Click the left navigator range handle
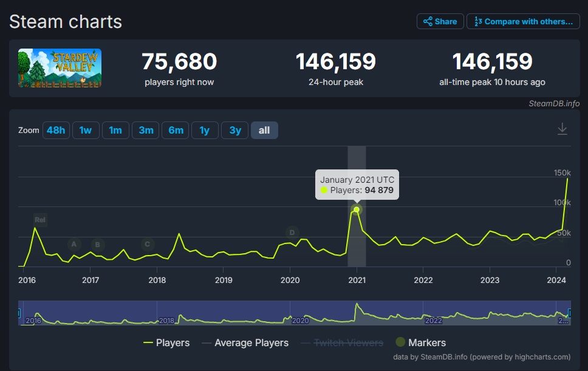The height and width of the screenshot is (371, 588). pyautogui.click(x=19, y=313)
